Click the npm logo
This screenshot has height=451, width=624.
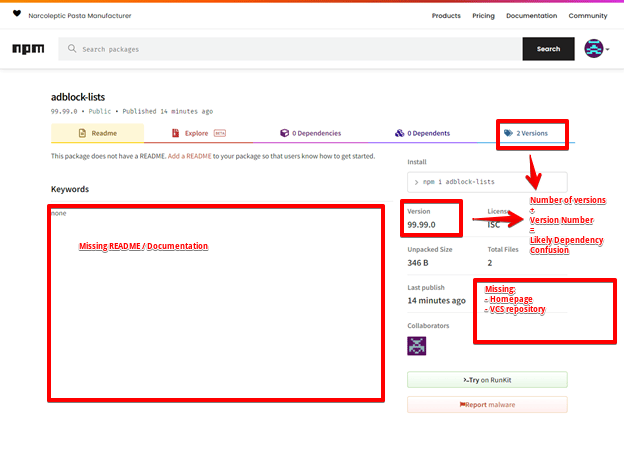[x=28, y=49]
